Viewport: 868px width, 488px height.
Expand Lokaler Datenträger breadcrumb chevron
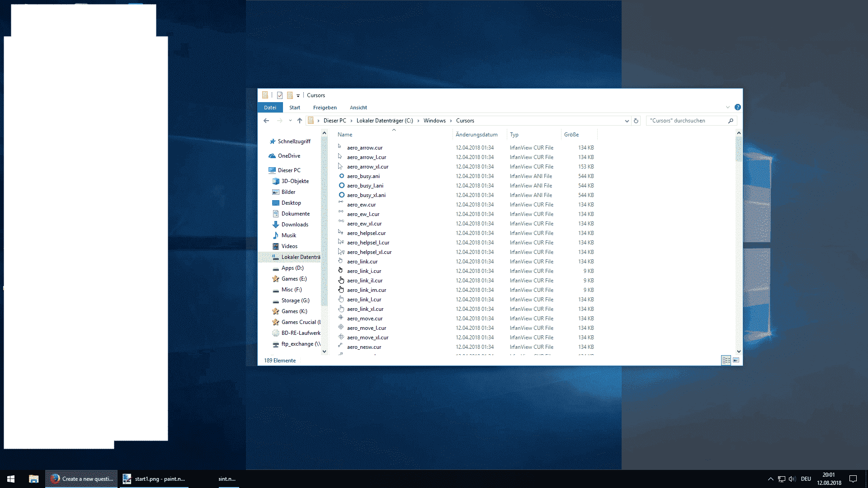[418, 121]
